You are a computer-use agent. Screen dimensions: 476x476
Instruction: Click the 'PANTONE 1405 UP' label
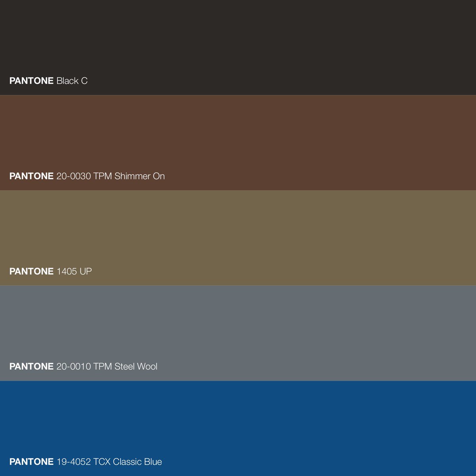(x=51, y=271)
